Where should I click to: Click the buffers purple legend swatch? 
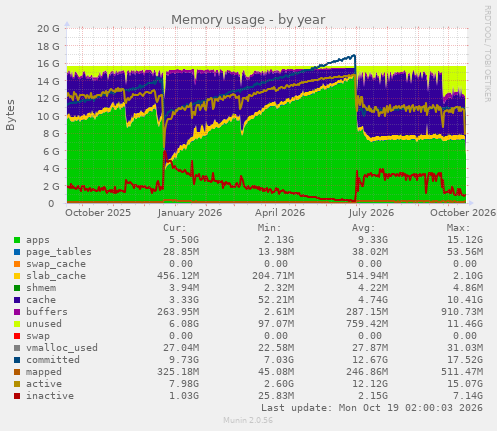17,312
